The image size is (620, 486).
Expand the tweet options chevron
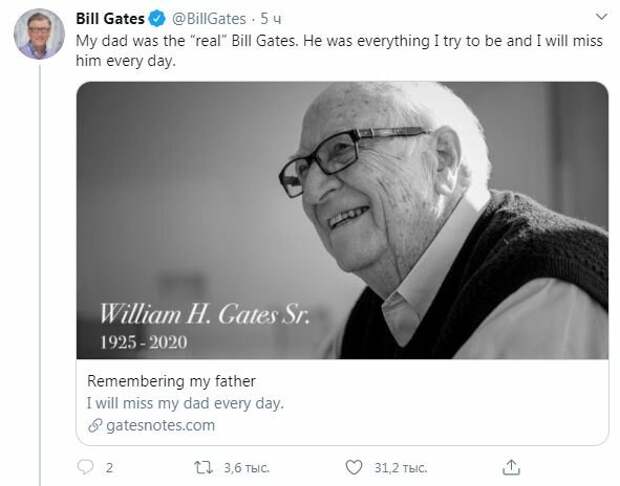pos(599,18)
